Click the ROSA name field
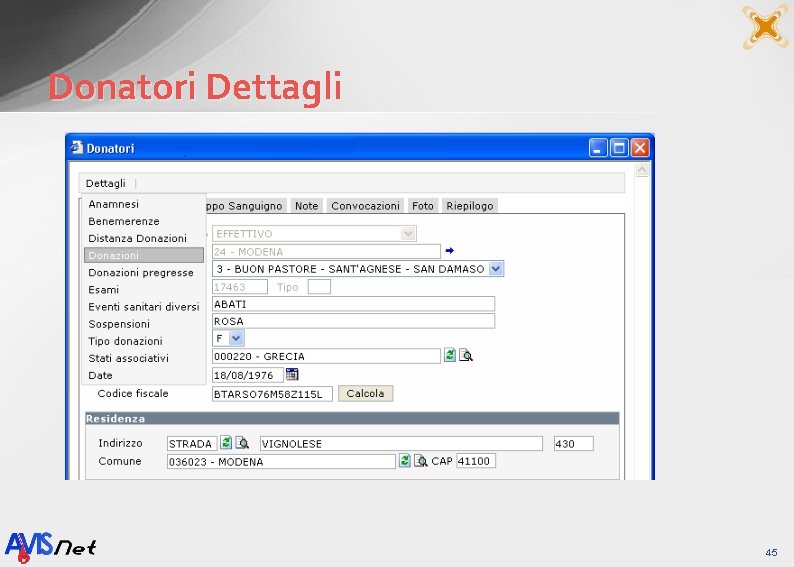794x567 pixels. click(x=353, y=321)
